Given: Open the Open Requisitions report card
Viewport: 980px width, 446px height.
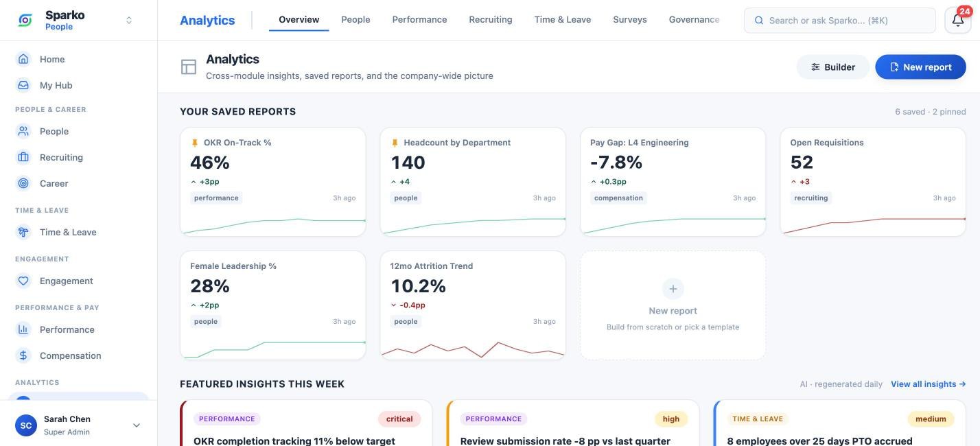Looking at the screenshot, I should tap(873, 182).
